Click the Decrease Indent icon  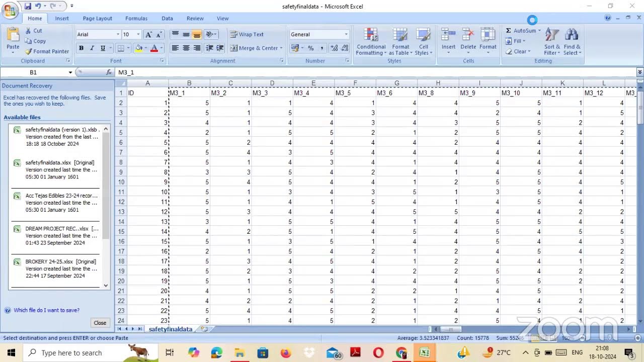pyautogui.click(x=210, y=48)
